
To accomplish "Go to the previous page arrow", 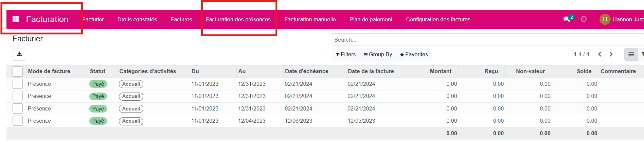I will (x=600, y=54).
